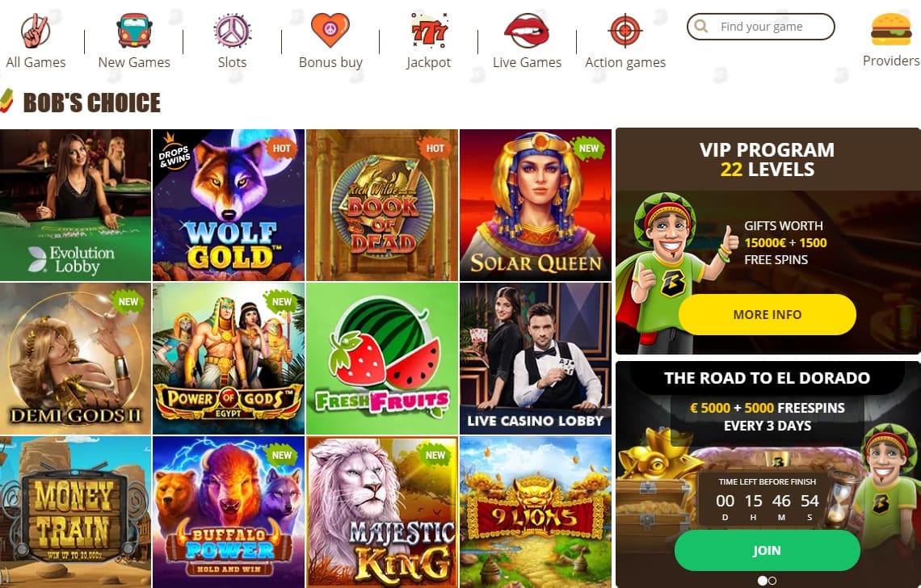Focus the Find your game field
The width and height of the screenshot is (921, 588).
click(761, 27)
